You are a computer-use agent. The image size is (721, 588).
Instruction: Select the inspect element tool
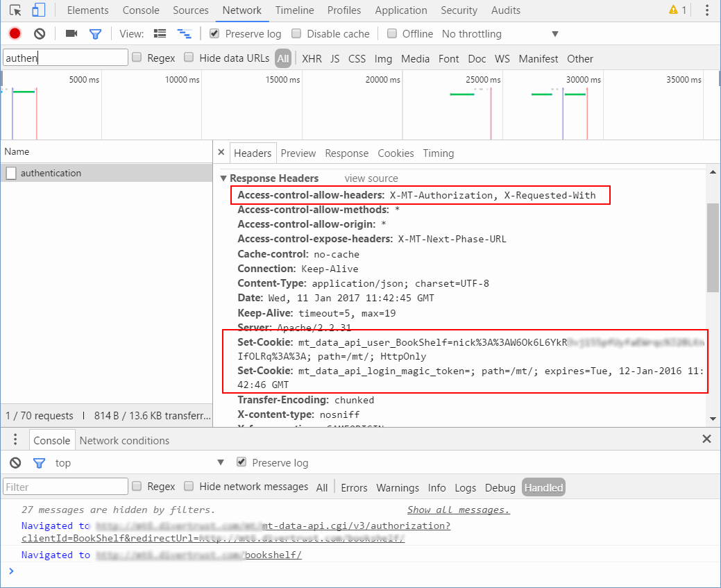click(15, 10)
